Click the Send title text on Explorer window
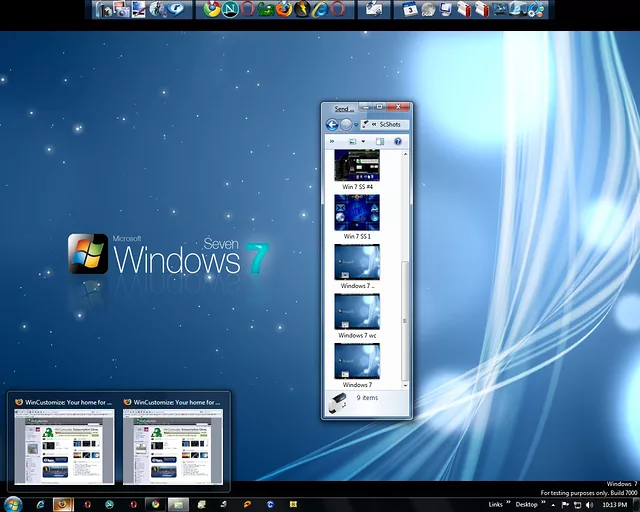Screen dimensions: 640x512 342,108
